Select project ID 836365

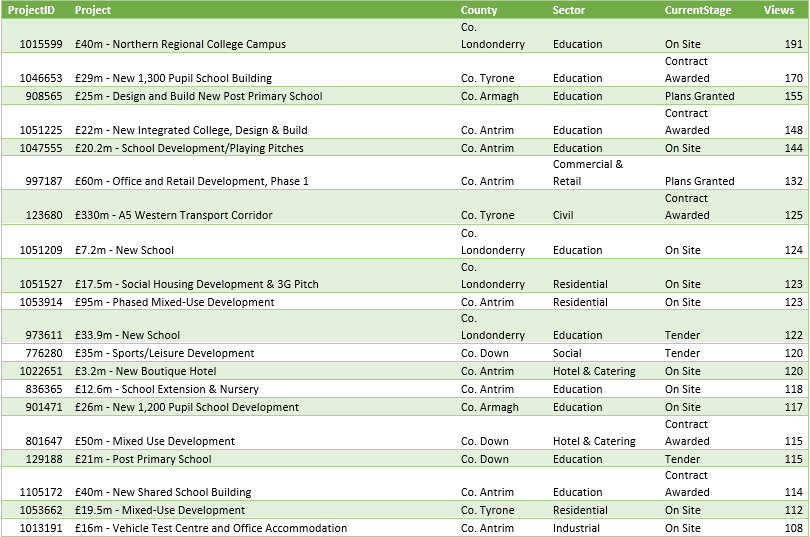(44, 390)
